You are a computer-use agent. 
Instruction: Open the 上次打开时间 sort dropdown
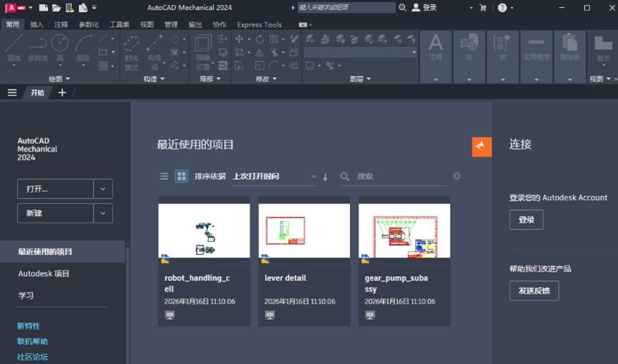point(274,176)
